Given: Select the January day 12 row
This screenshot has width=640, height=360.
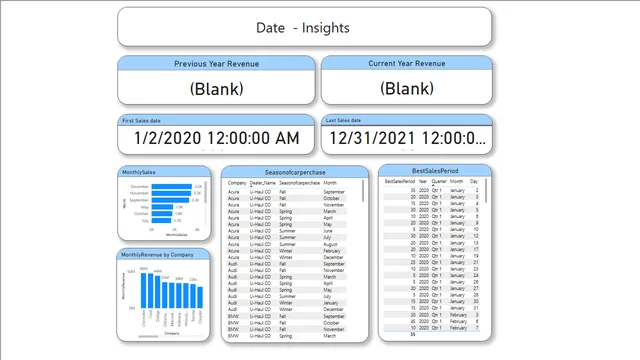Looking at the screenshot, I should pos(431,236).
